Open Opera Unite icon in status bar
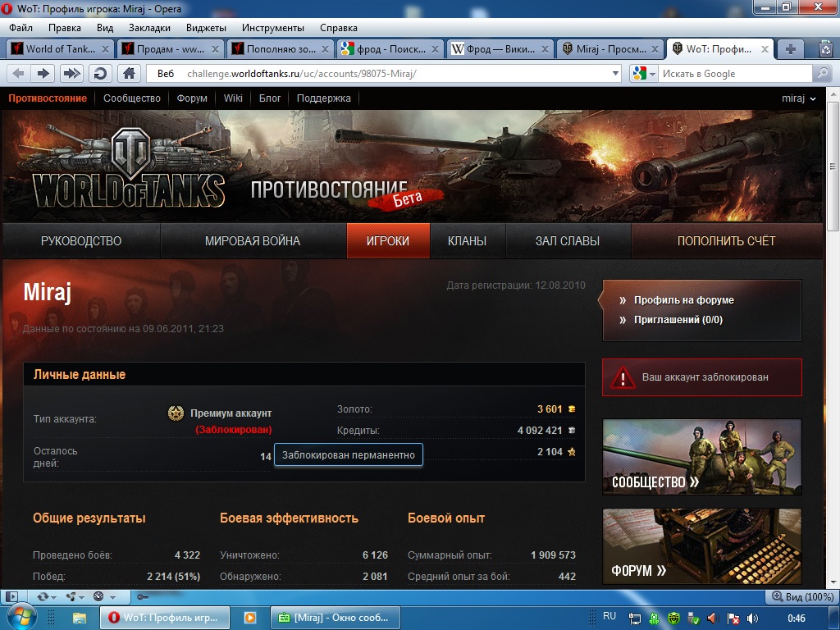This screenshot has width=840, height=630. (71, 596)
